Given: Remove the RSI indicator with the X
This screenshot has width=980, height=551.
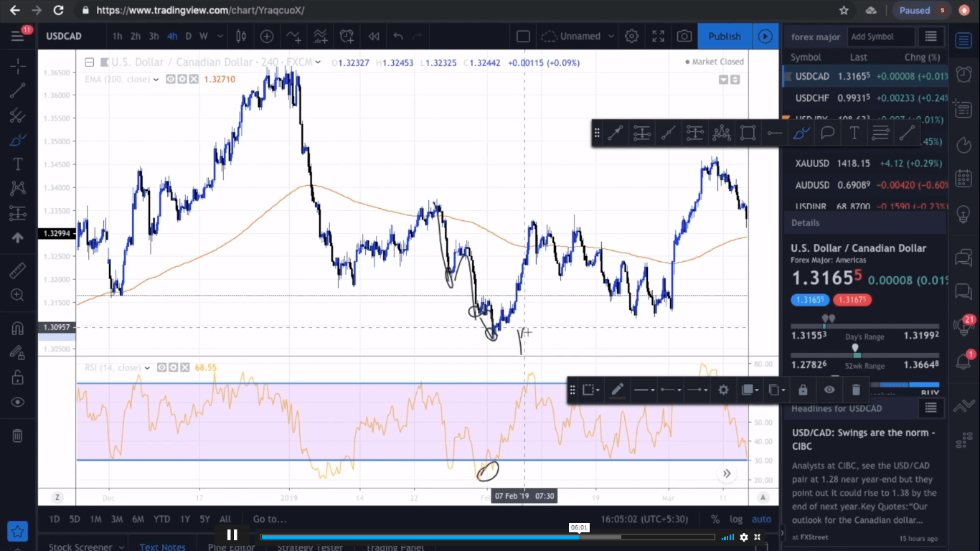Looking at the screenshot, I should pyautogui.click(x=185, y=367).
